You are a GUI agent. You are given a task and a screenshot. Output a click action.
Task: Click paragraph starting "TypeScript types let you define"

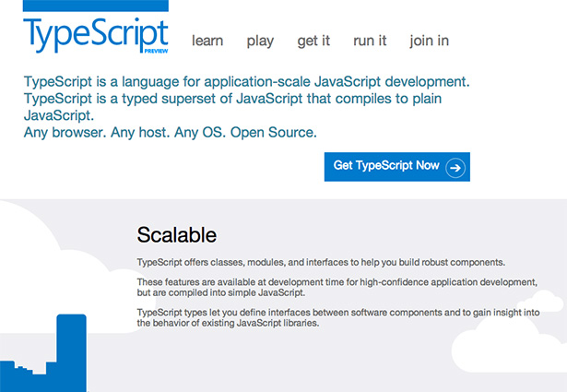pyautogui.click(x=338, y=317)
